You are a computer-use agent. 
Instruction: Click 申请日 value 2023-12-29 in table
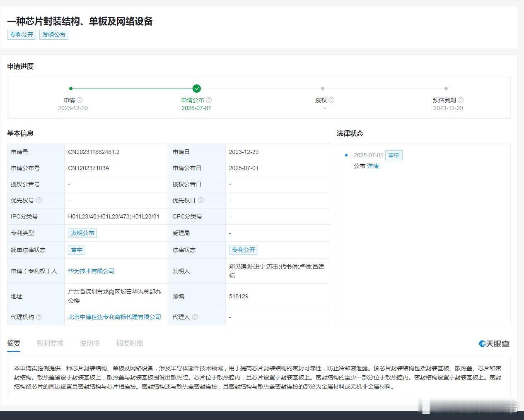244,152
